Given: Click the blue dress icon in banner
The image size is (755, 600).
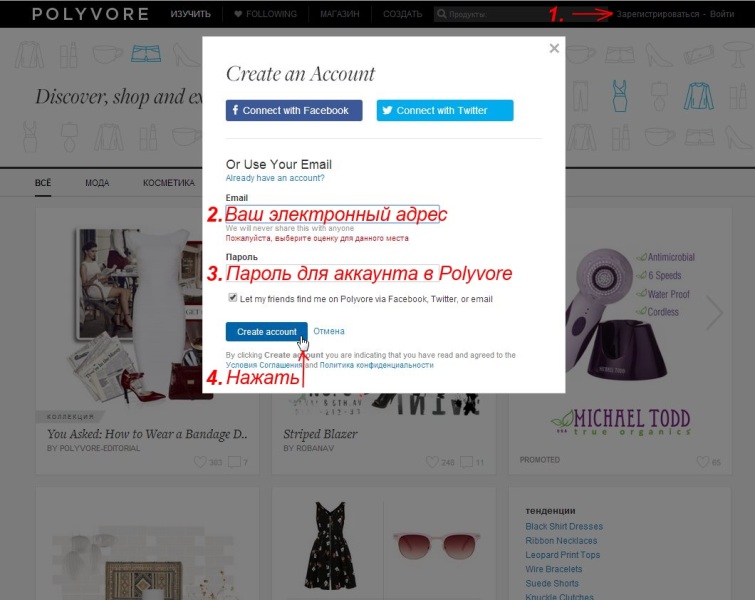Looking at the screenshot, I should [x=620, y=96].
